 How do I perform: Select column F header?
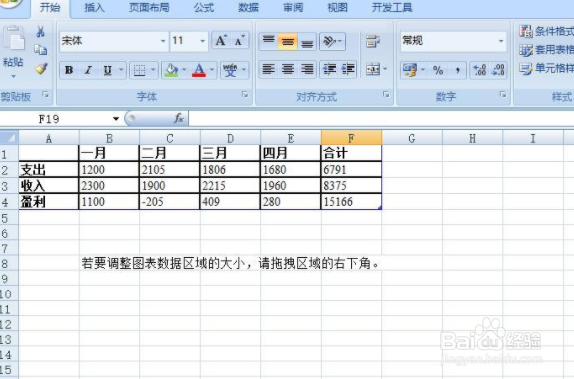351,138
